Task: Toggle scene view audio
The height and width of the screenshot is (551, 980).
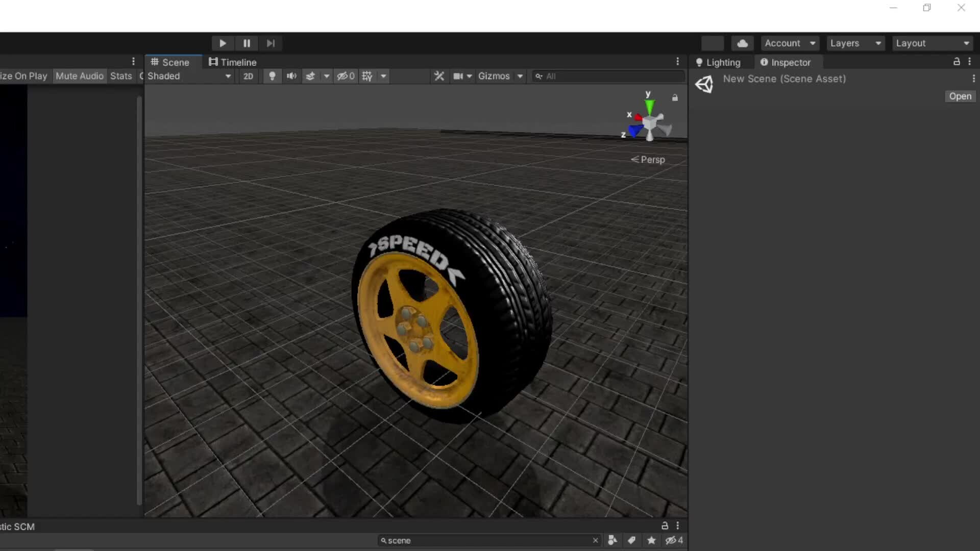Action: pos(291,76)
